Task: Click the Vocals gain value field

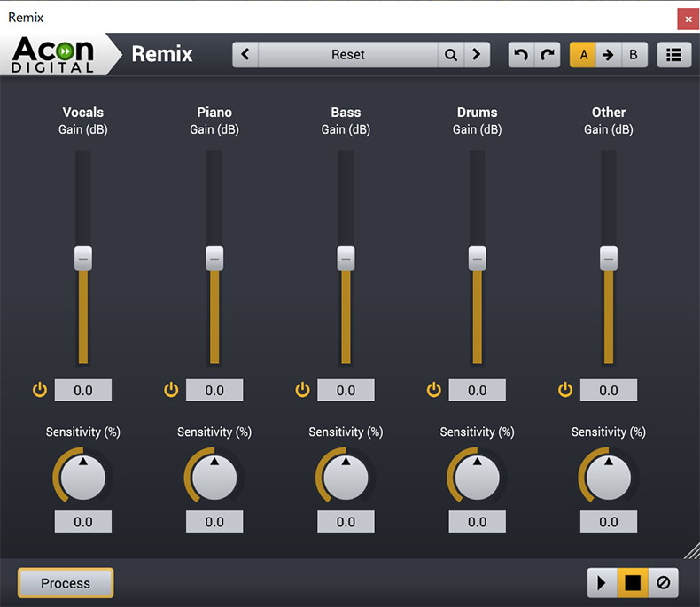Action: point(83,390)
